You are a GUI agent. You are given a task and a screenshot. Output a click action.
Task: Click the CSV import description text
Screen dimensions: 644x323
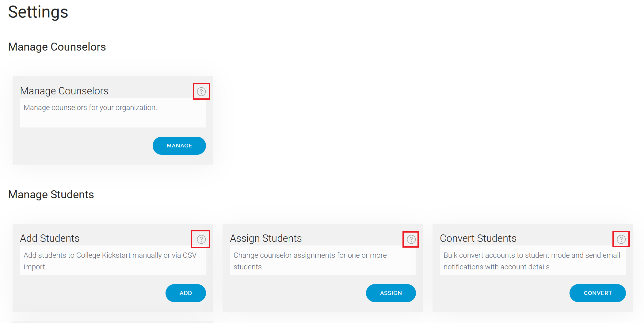click(110, 261)
